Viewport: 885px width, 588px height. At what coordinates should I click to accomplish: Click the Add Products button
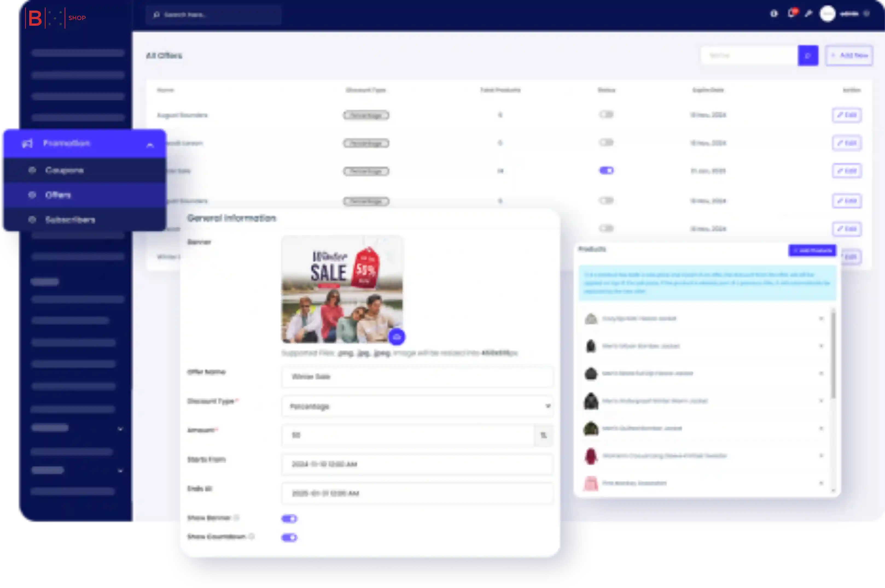click(x=812, y=250)
